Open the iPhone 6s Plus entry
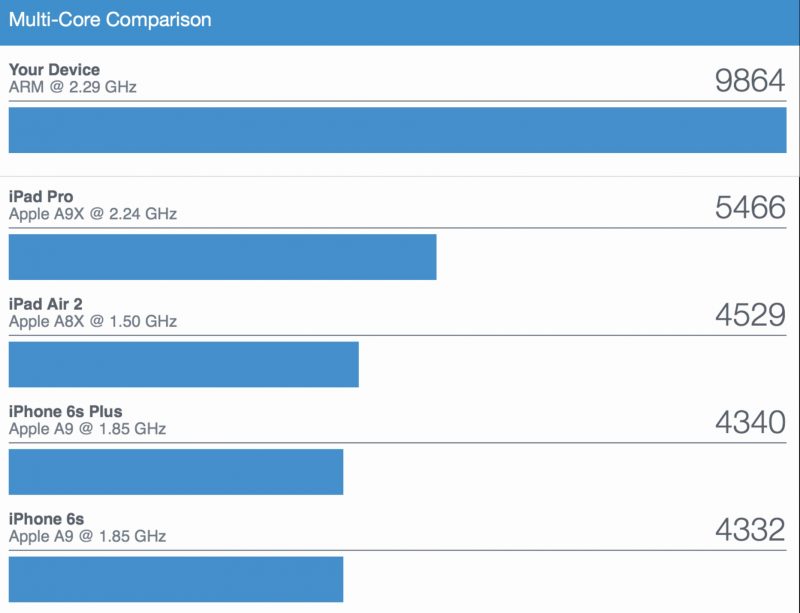800x613 pixels. pos(65,411)
